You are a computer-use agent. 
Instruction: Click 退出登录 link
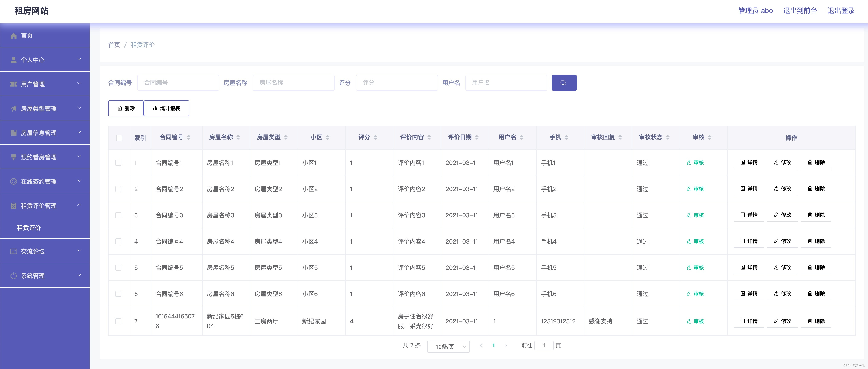[841, 11]
